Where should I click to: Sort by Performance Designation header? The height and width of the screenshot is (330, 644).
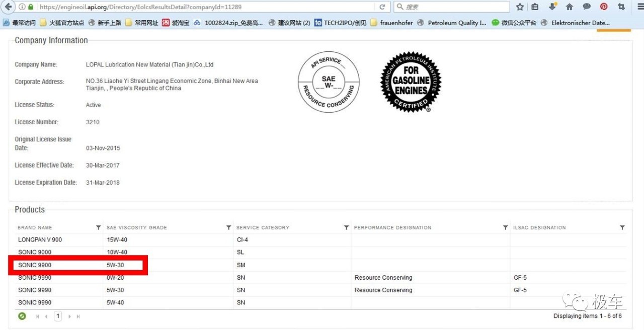(x=392, y=228)
